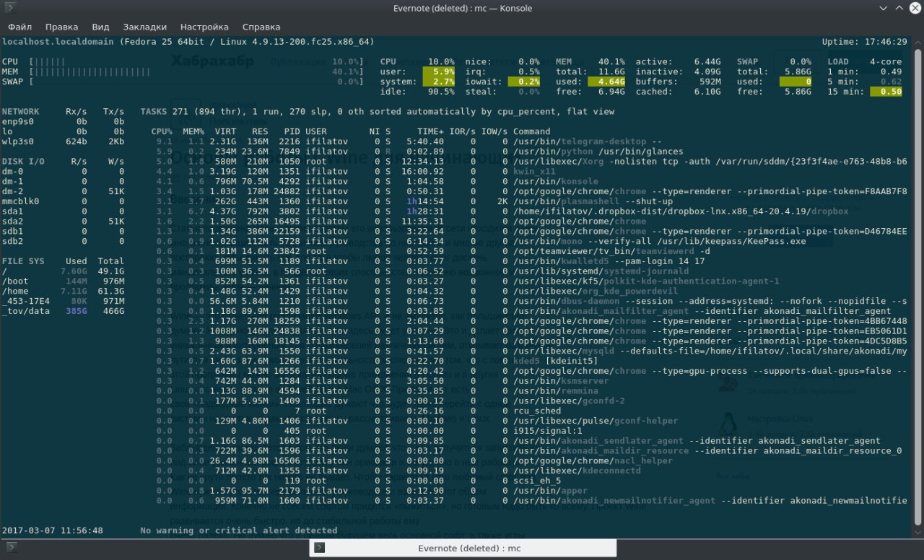924x560 pixels.
Task: Maximize the Konsole window
Action: pos(899,8)
